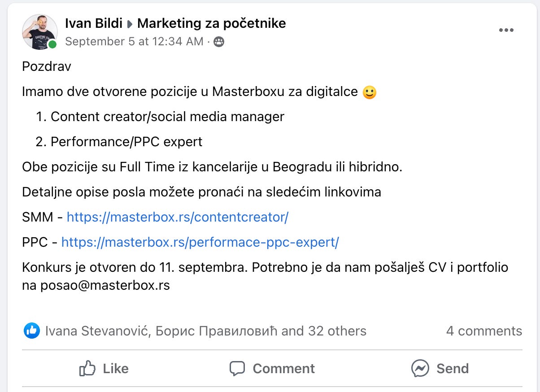Click the Comment speech bubble icon
This screenshot has width=540, height=392.
pos(238,368)
